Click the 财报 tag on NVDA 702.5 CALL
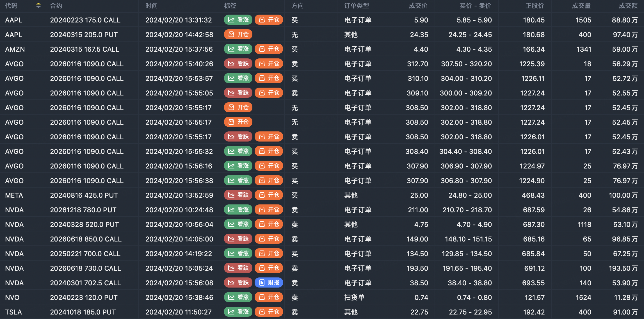The image size is (644, 319). coord(269,282)
